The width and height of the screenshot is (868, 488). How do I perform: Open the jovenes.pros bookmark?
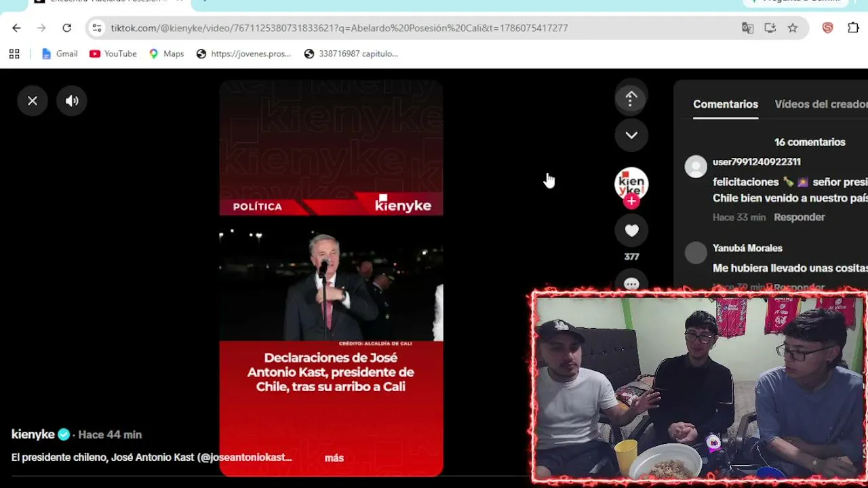[x=243, y=54]
